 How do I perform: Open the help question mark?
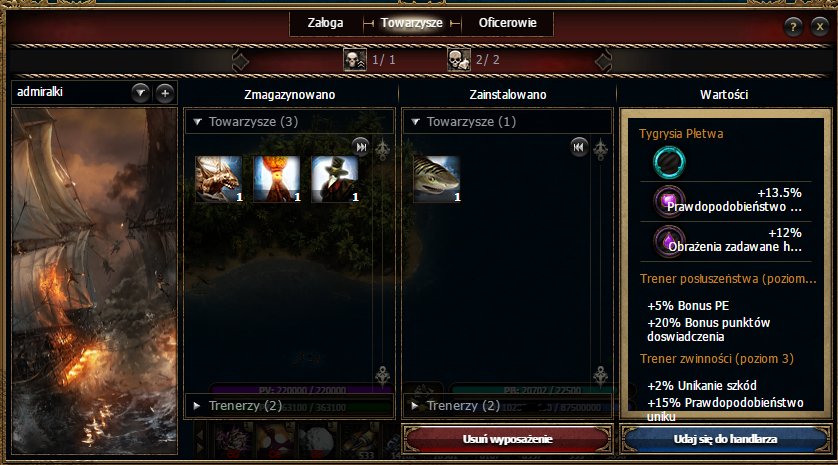(793, 26)
